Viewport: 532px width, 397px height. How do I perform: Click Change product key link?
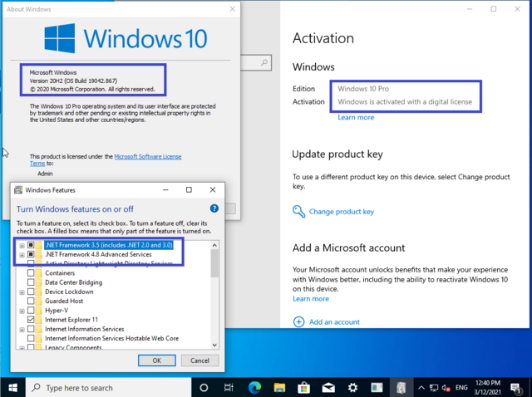342,212
